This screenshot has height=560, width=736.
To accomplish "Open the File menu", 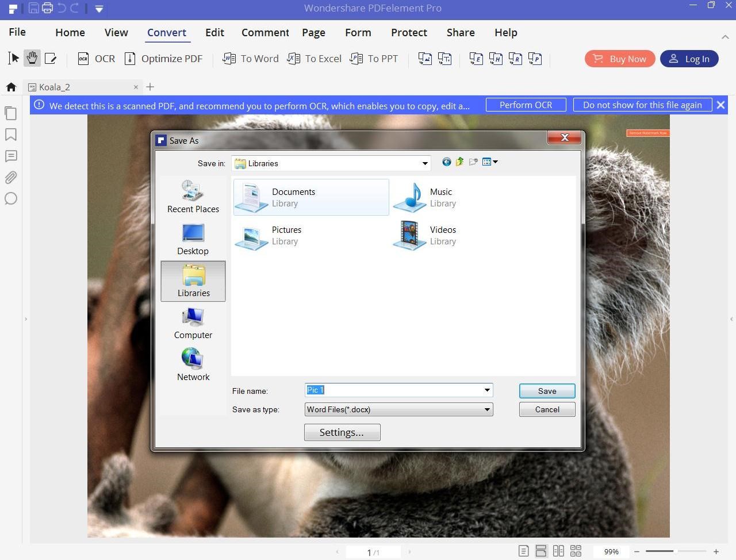I will click(x=17, y=32).
